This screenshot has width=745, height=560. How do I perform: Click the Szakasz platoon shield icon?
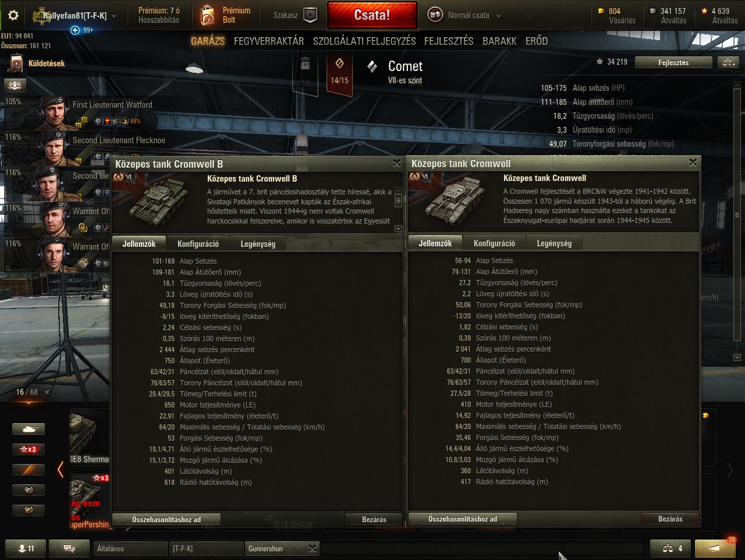(311, 16)
